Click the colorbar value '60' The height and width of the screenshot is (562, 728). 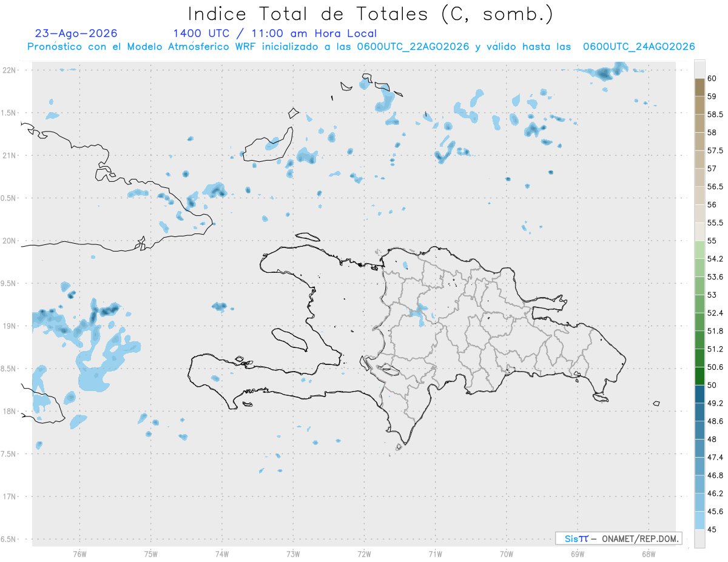tap(712, 78)
